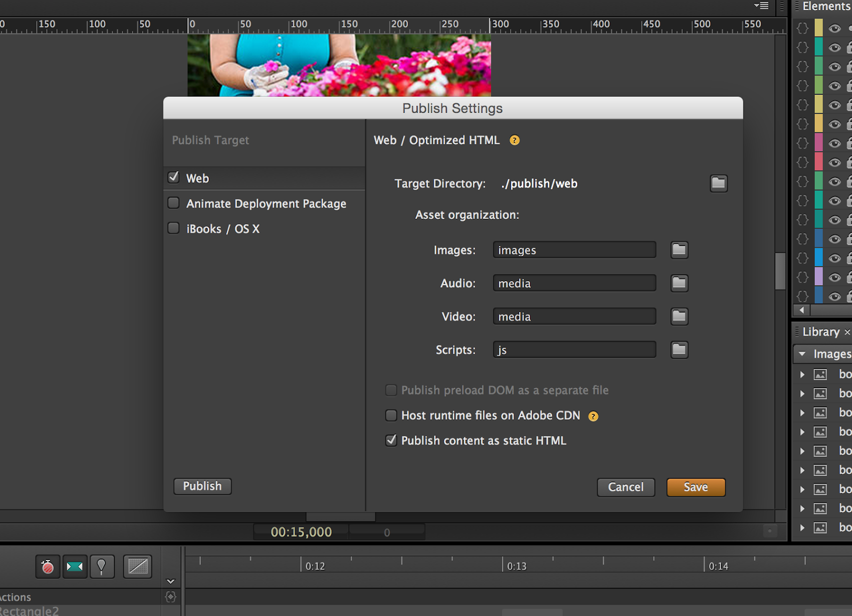The width and height of the screenshot is (852, 616).
Task: Select Web in Publish Target list
Action: [265, 178]
